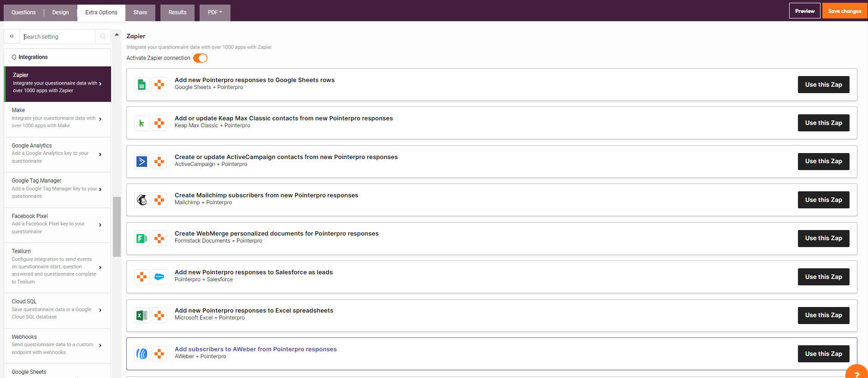Viewport: 868px width, 378px height.
Task: Use this Zap for Salesforce leads
Action: [x=823, y=277]
